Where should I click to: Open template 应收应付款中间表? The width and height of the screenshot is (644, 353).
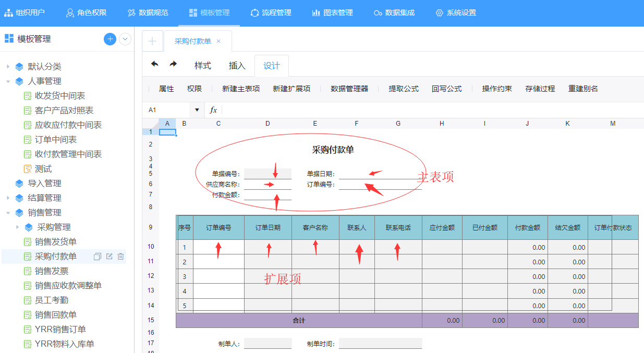(x=68, y=125)
